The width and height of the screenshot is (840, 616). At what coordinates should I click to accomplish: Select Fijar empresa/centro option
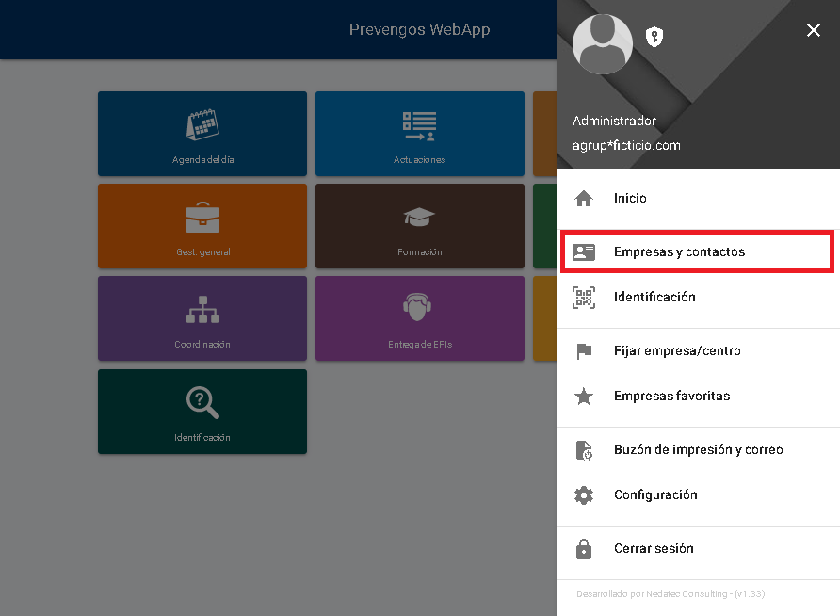(x=677, y=350)
